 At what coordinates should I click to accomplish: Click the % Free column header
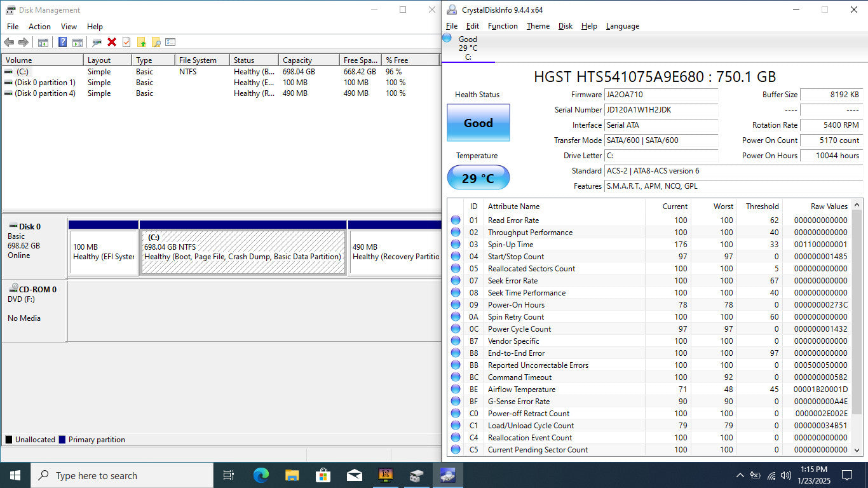click(410, 60)
